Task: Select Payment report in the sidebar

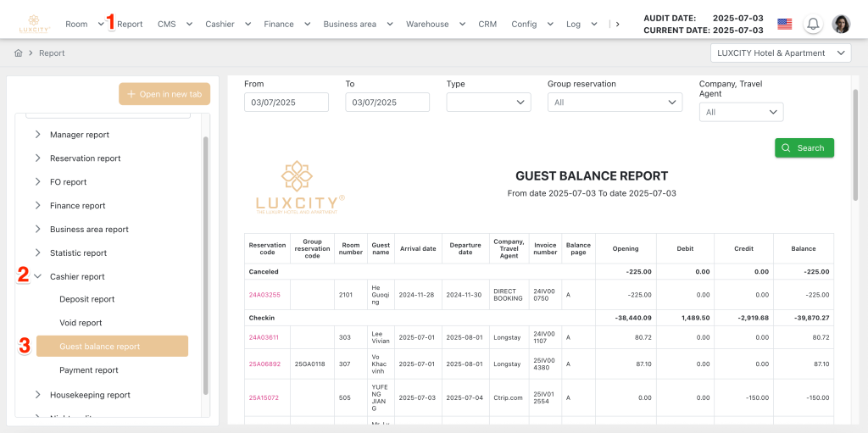Action: (89, 370)
